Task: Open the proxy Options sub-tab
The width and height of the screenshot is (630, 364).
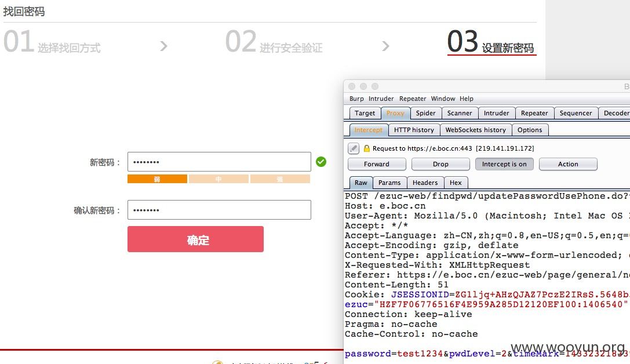Action: [x=530, y=130]
